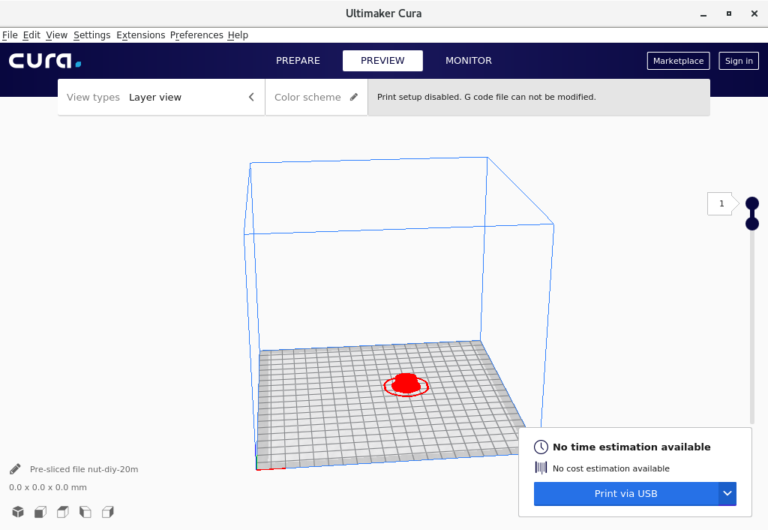768x530 pixels.
Task: Click the pencil icon beside the pre-sliced file name
Action: pyautogui.click(x=15, y=469)
